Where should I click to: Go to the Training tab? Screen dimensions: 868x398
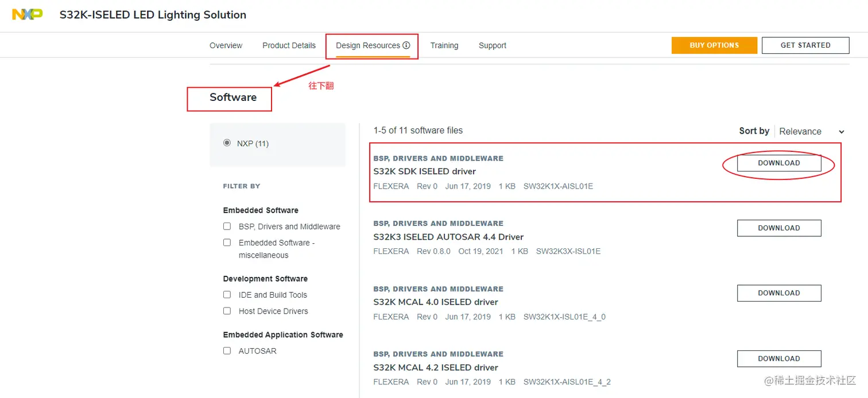coord(444,45)
